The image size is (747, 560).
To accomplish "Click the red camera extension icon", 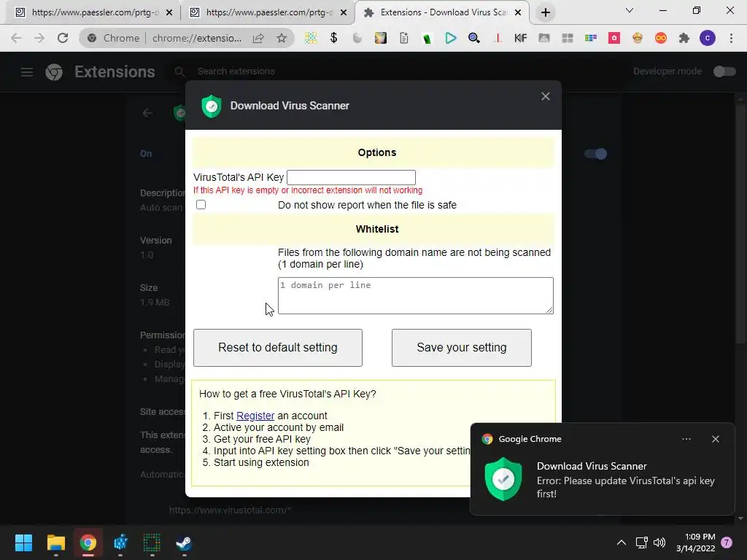I will pos(614,38).
